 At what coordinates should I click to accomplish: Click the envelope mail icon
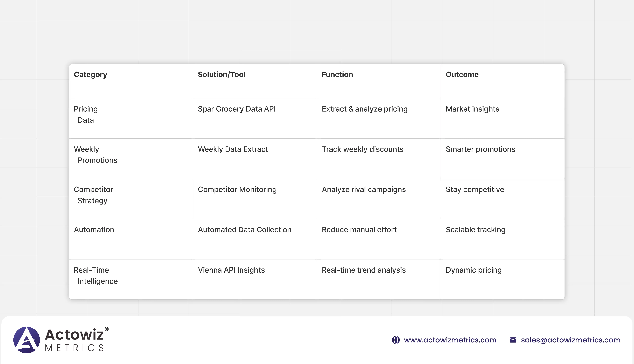click(513, 340)
